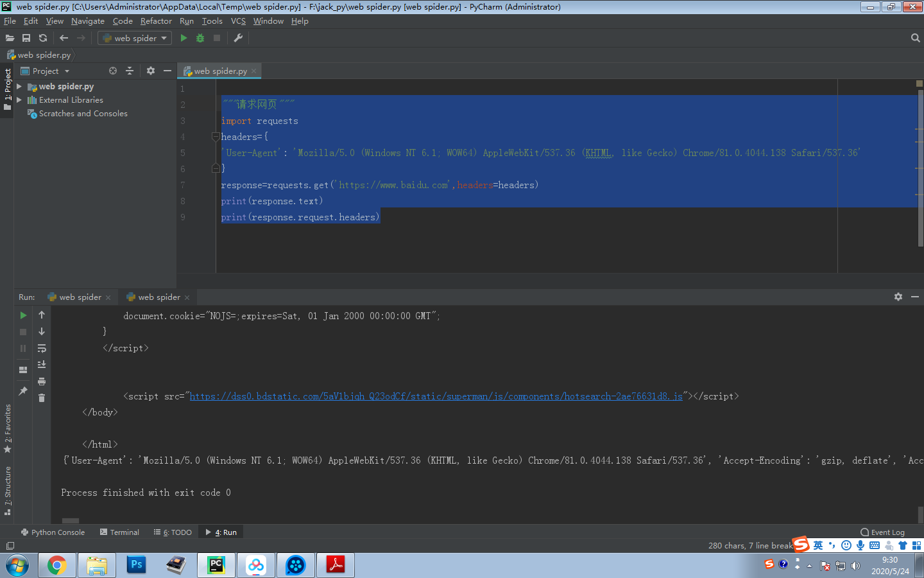
Task: Click the Run console horizontal scrollbar
Action: tap(71, 521)
